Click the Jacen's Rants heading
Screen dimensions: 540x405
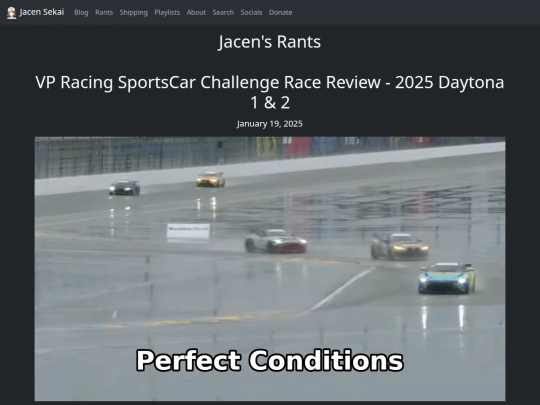pyautogui.click(x=270, y=42)
